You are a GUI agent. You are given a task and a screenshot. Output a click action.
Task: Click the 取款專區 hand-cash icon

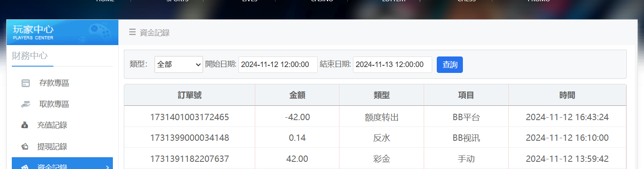click(26, 104)
